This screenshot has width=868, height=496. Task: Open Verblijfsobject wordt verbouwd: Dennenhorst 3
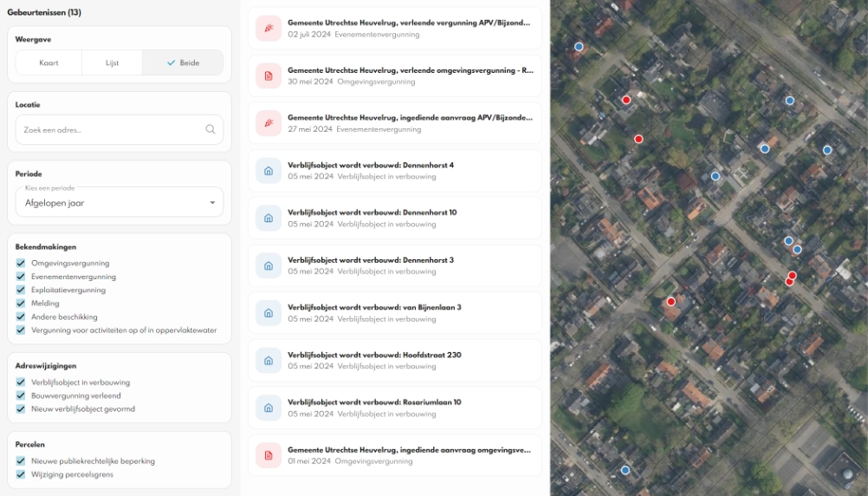point(395,265)
